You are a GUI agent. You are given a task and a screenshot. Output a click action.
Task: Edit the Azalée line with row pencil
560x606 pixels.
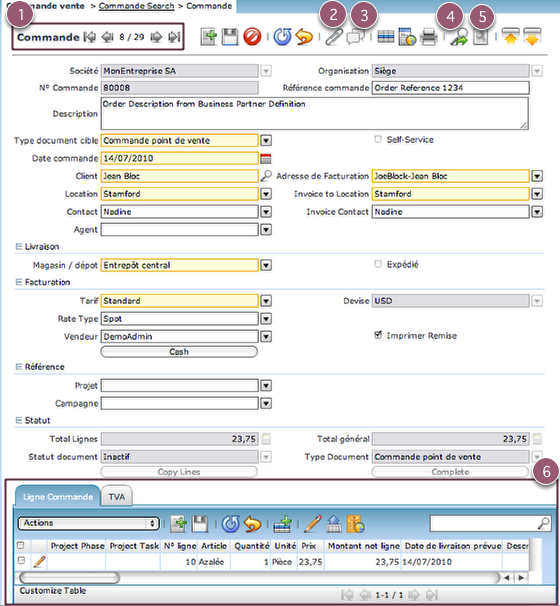point(39,562)
